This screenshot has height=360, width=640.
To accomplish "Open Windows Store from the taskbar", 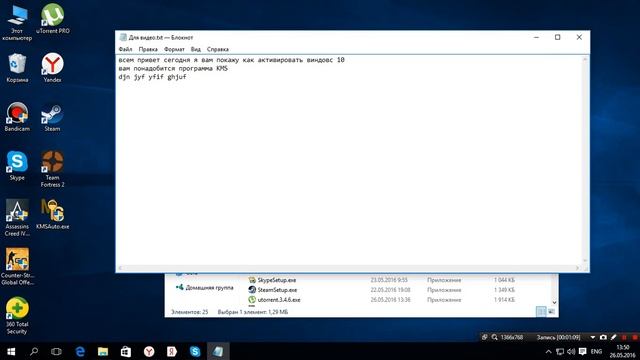I will [x=126, y=351].
